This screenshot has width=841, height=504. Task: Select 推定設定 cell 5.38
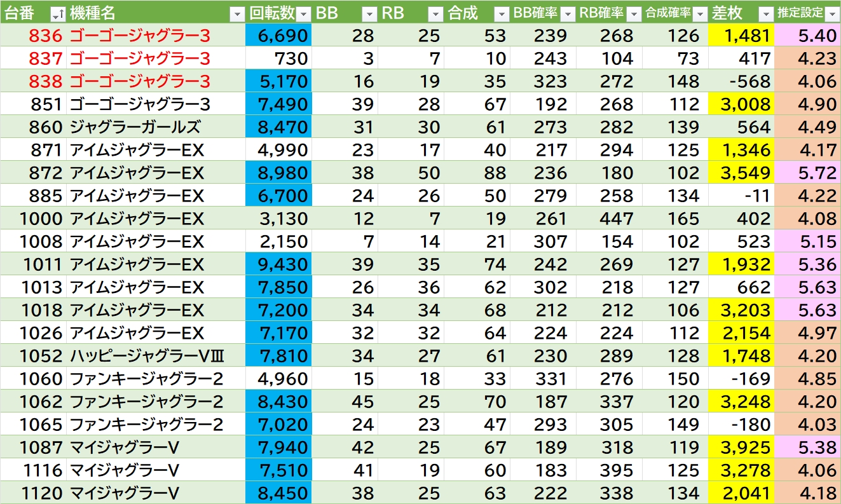pyautogui.click(x=807, y=447)
